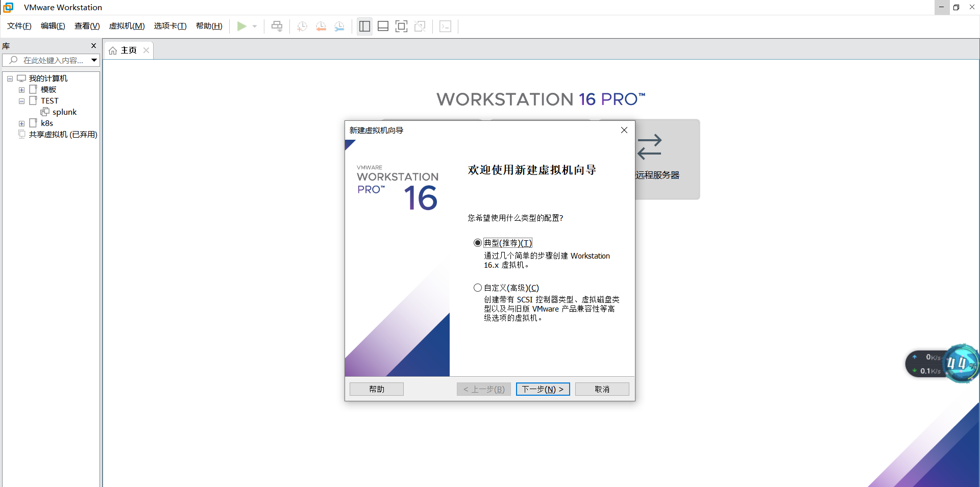
Task: Close the 库 library panel
Action: click(x=93, y=46)
